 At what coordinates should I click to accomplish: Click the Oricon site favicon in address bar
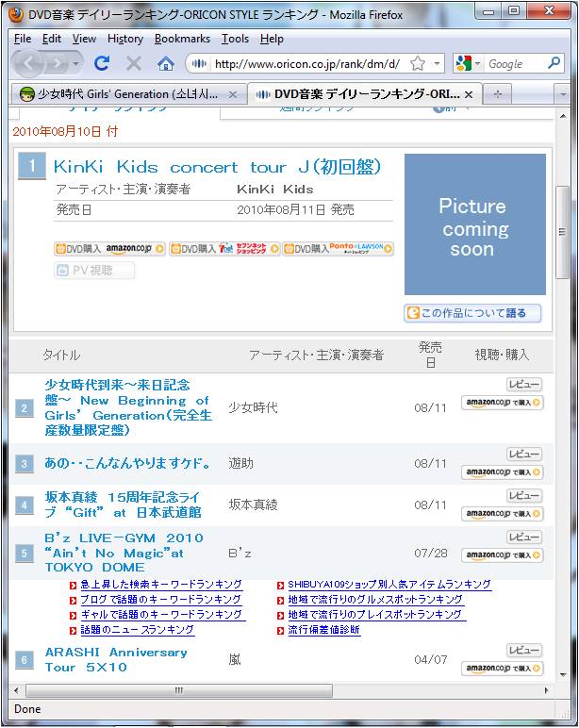tap(199, 63)
